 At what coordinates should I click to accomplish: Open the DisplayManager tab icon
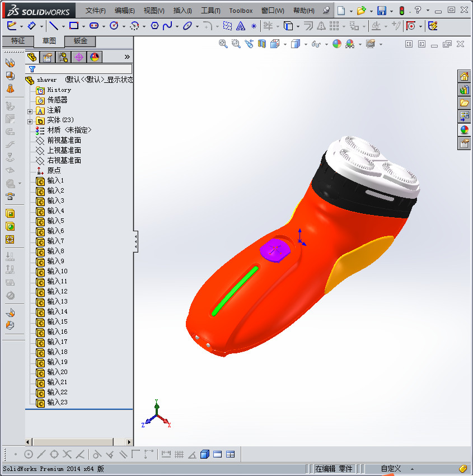point(95,57)
